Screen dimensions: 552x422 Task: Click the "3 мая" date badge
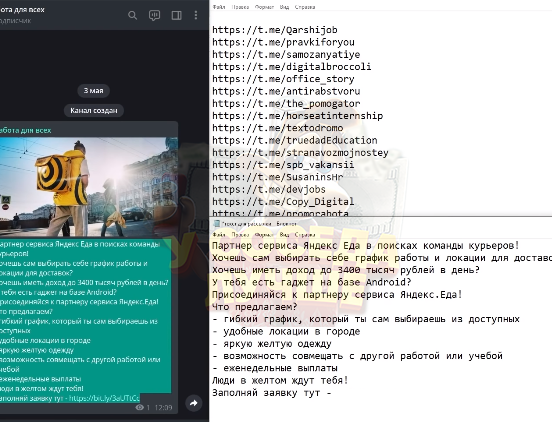(x=93, y=90)
